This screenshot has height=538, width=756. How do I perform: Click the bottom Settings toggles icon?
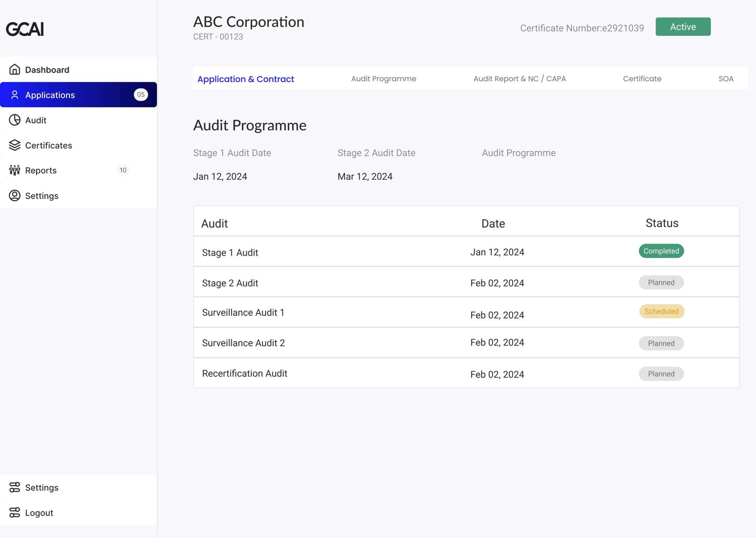point(15,487)
